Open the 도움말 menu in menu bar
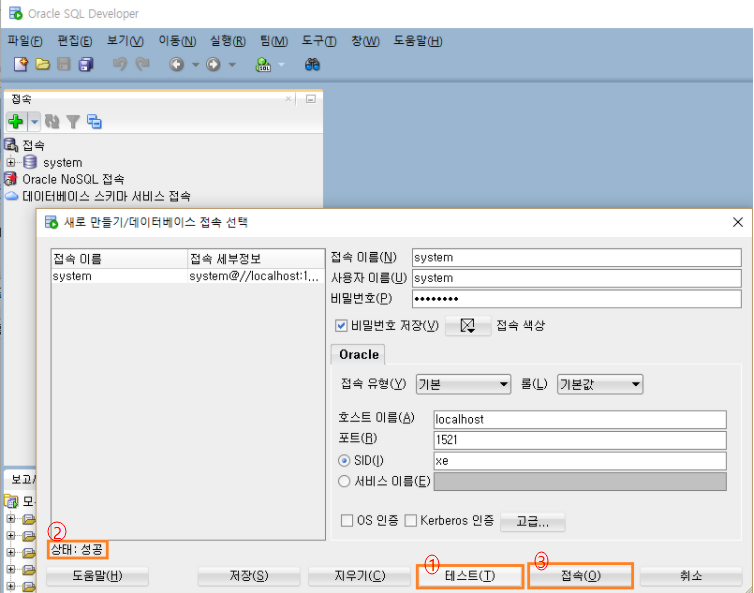The width and height of the screenshot is (754, 593). click(417, 41)
